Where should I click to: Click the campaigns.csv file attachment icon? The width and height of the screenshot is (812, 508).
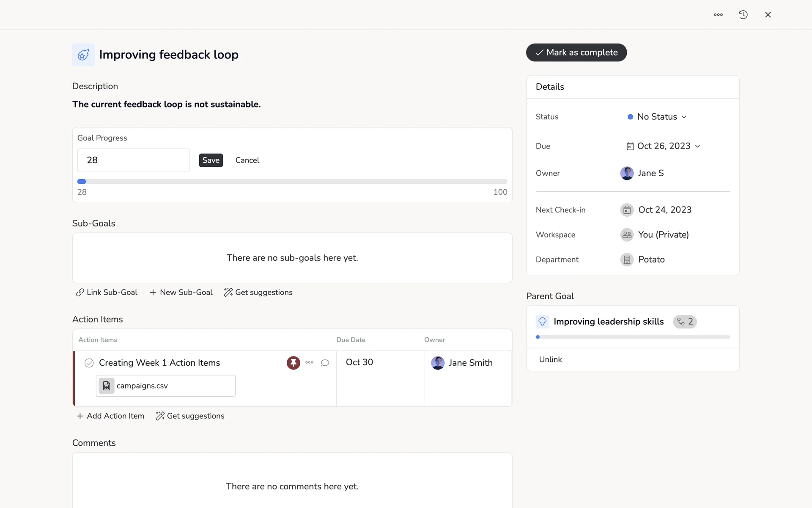tap(107, 386)
